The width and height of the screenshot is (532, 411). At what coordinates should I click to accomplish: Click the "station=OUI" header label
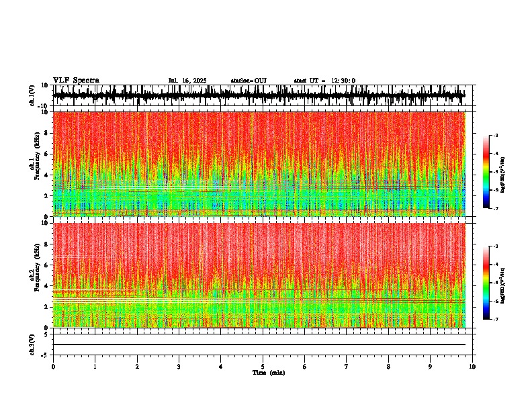[x=249, y=81]
